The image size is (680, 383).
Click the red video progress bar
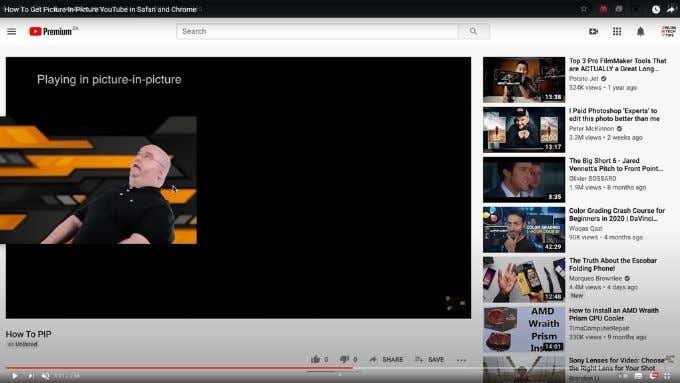tap(179, 367)
